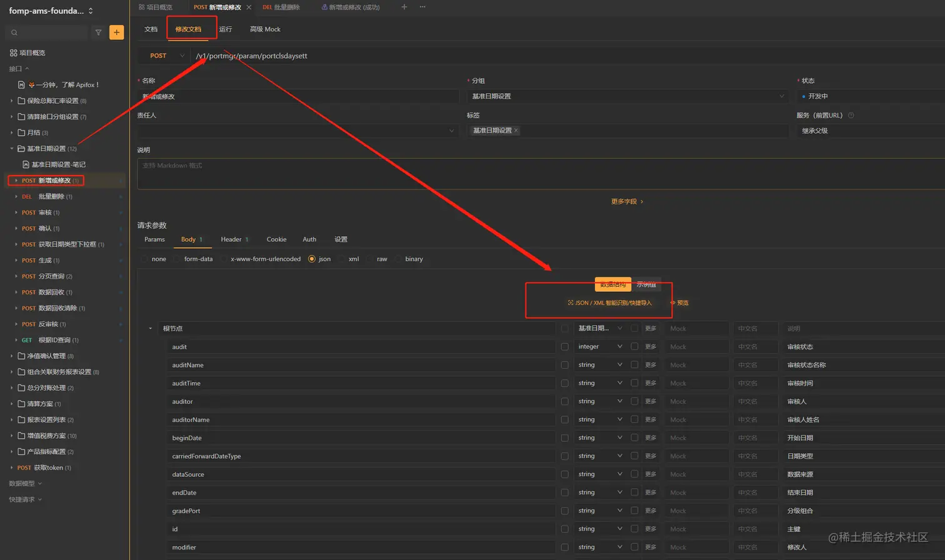Click the 更多字段 link
The width and height of the screenshot is (945, 560).
tap(627, 202)
